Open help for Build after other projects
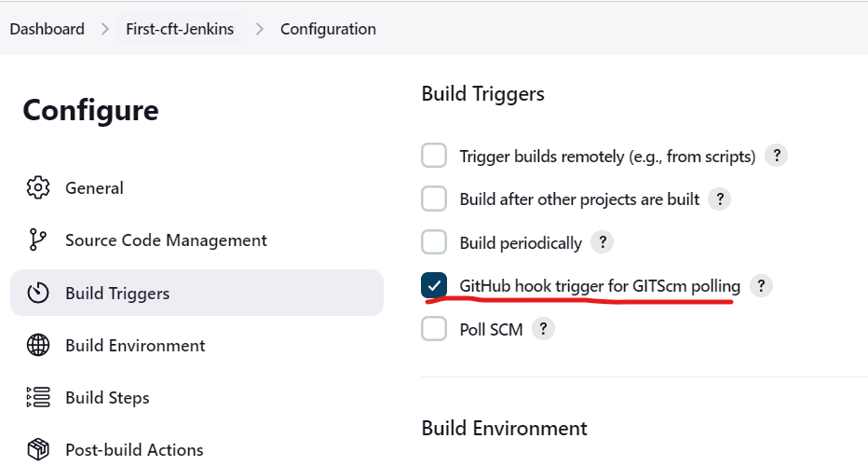 click(x=720, y=199)
